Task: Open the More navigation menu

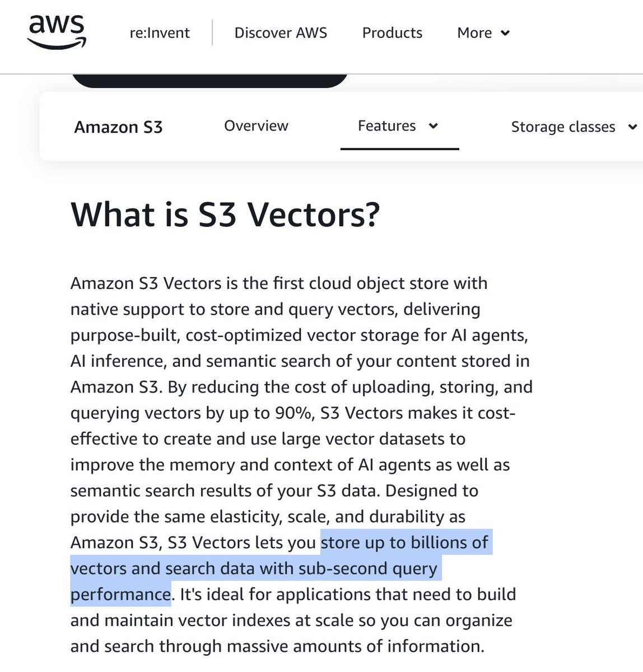Action: 483,33
